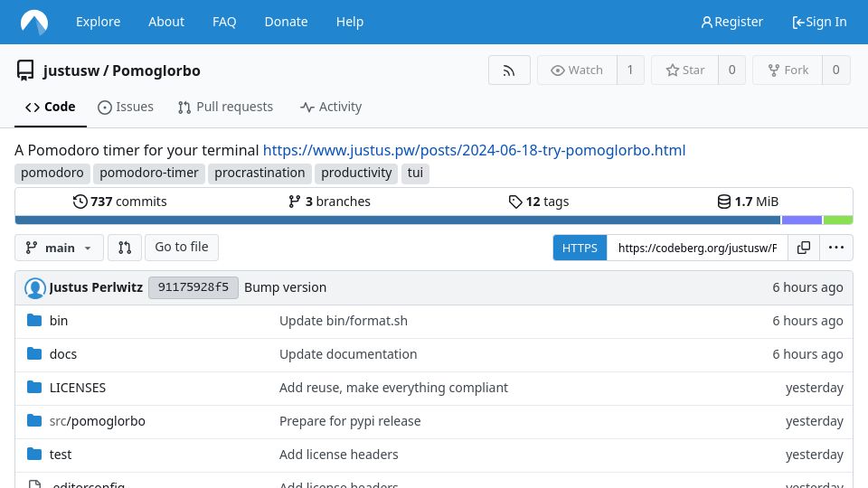This screenshot has height=488, width=868.
Task: Open the Update documentation commit
Action: (x=348, y=354)
